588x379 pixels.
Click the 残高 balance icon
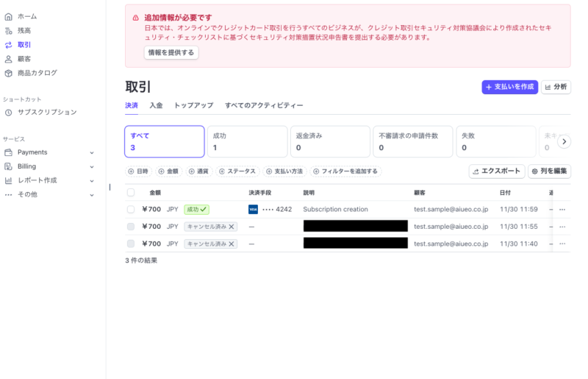click(8, 31)
